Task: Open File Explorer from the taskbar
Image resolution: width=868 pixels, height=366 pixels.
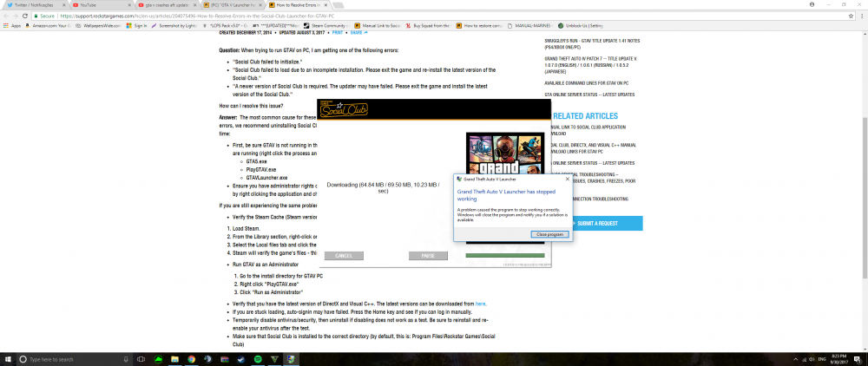Action: (x=174, y=359)
